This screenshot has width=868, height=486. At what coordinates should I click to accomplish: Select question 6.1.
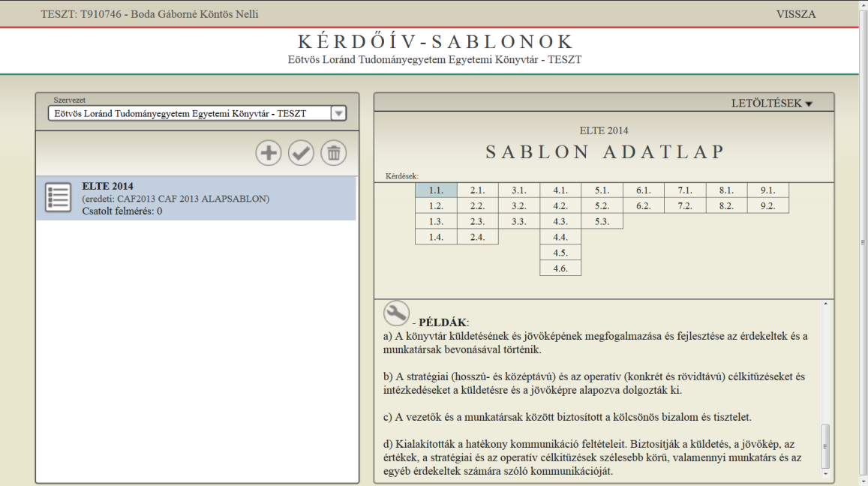643,190
